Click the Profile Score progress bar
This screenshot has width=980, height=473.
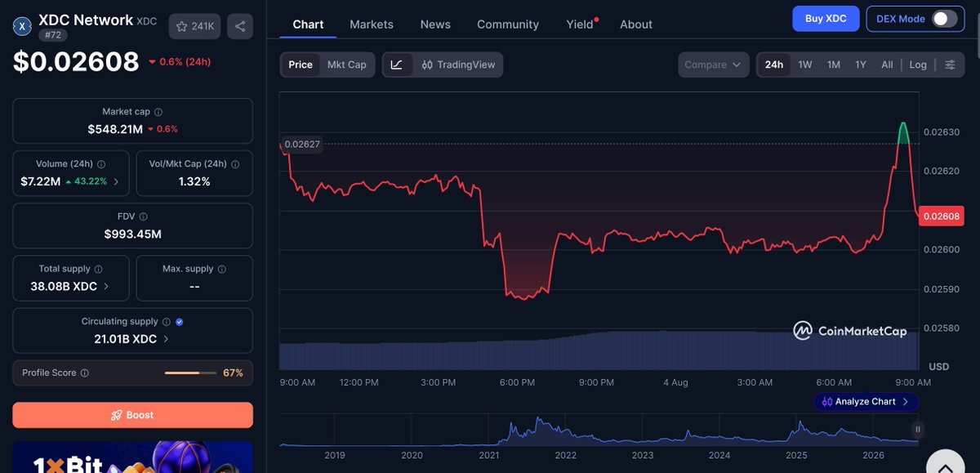pos(189,373)
